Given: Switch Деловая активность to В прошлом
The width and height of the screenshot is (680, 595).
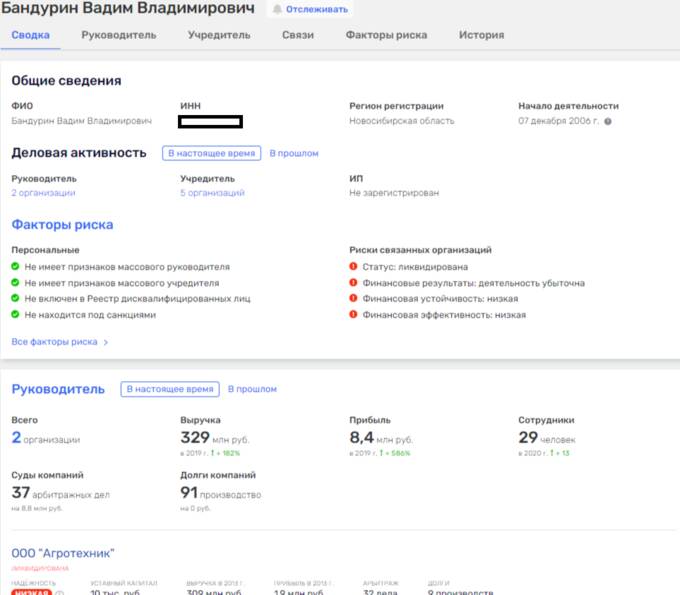Looking at the screenshot, I should click(x=294, y=153).
